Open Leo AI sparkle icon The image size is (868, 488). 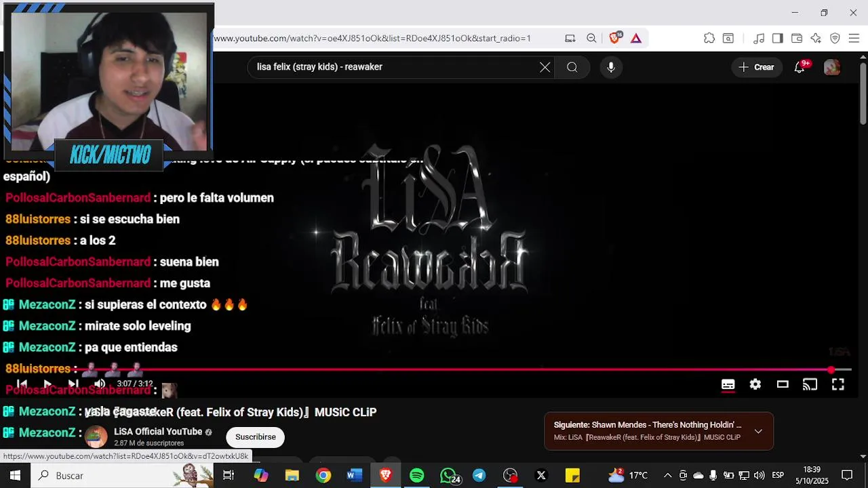tap(816, 38)
